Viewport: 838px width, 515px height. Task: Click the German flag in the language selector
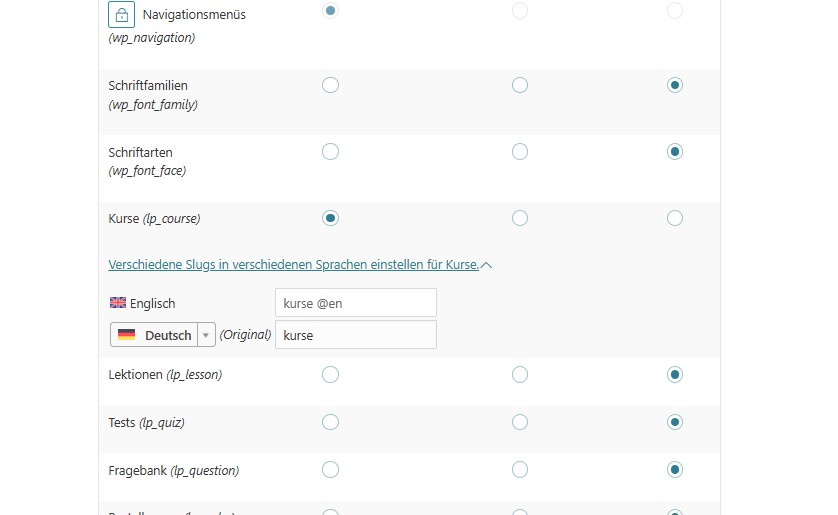(x=126, y=335)
